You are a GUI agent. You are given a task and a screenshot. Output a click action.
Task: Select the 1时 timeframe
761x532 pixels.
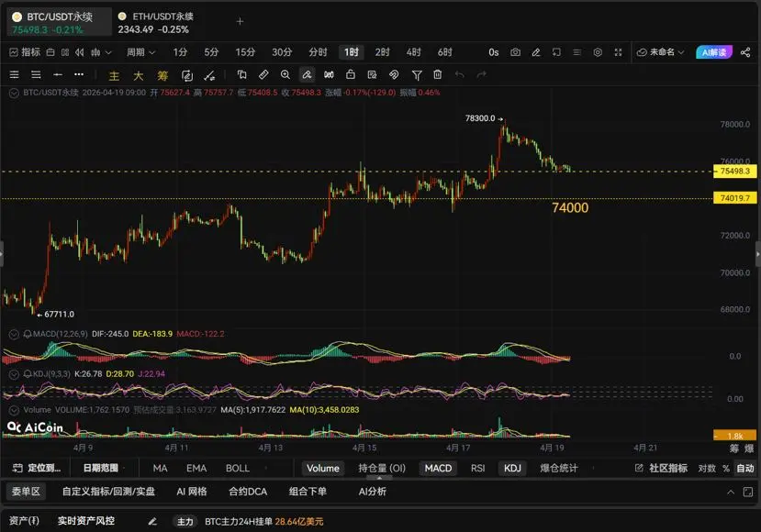pyautogui.click(x=352, y=52)
